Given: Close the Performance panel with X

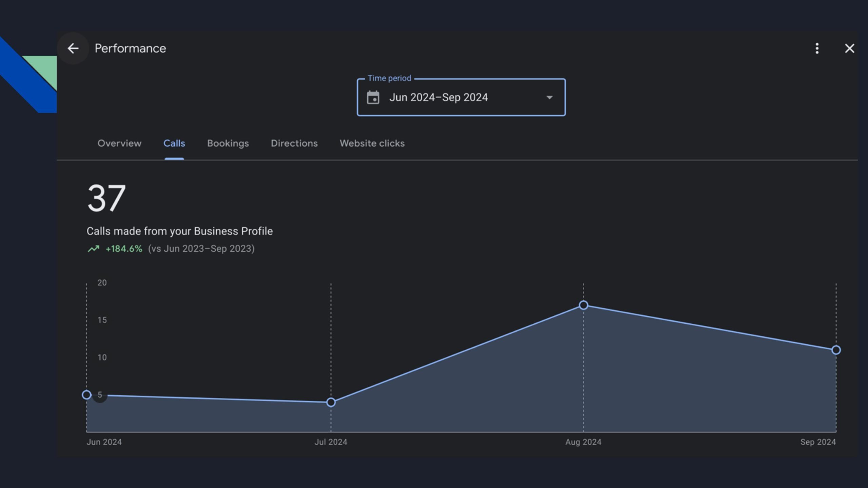Looking at the screenshot, I should tap(849, 48).
